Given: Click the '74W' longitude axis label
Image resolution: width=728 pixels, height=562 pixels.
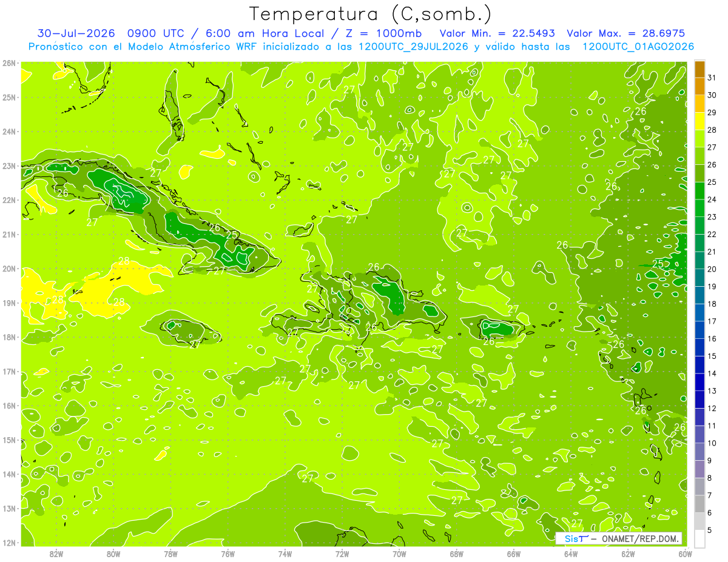Looking at the screenshot, I should [x=285, y=554].
